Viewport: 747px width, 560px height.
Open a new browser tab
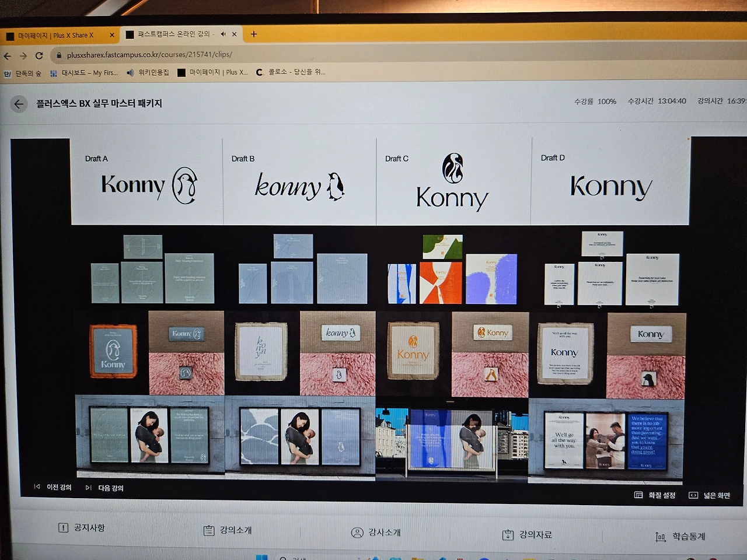253,34
